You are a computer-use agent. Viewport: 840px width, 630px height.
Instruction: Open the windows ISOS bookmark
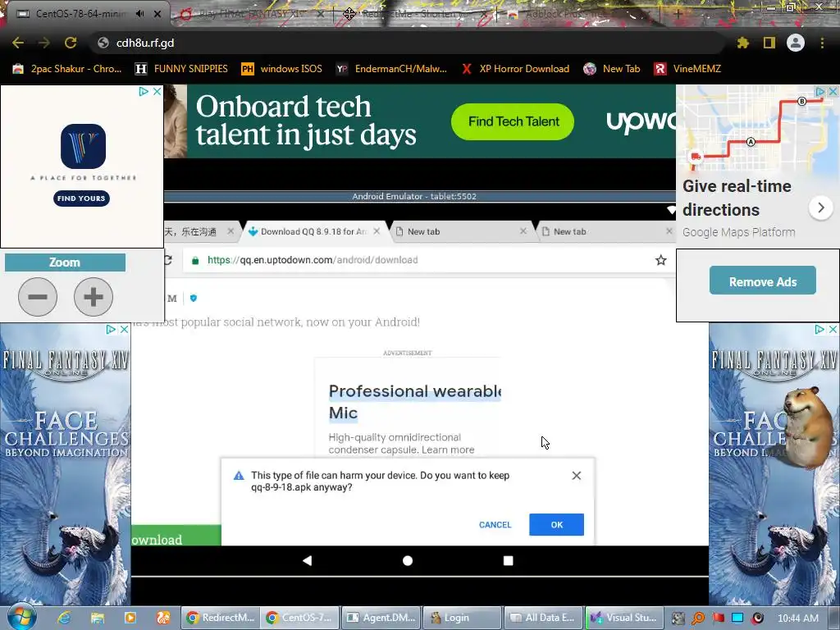(282, 69)
